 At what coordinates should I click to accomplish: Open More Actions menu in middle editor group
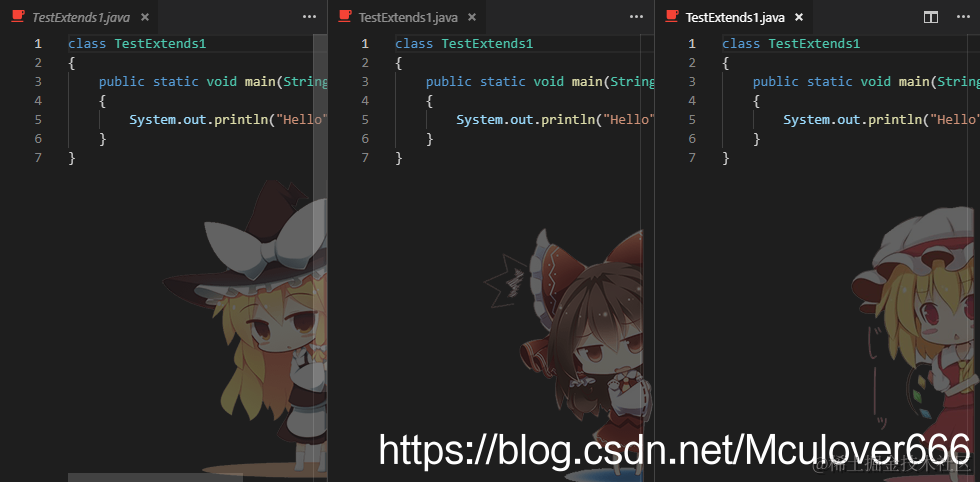coord(636,17)
